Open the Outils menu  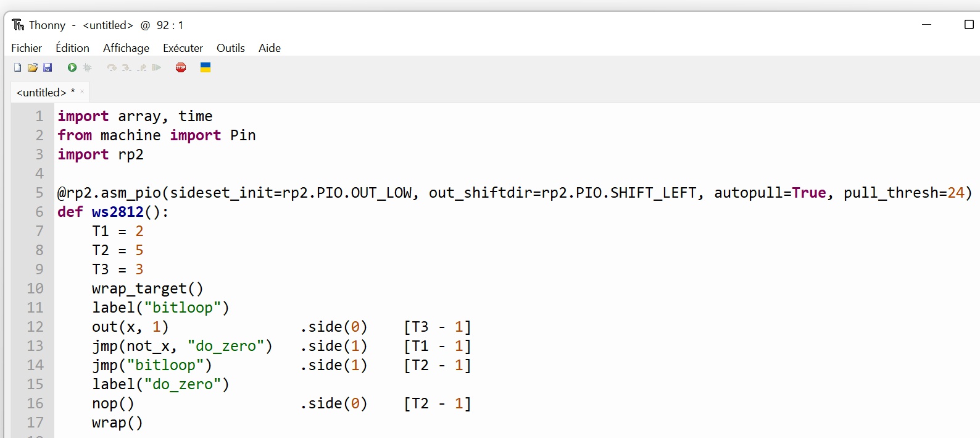pos(231,48)
